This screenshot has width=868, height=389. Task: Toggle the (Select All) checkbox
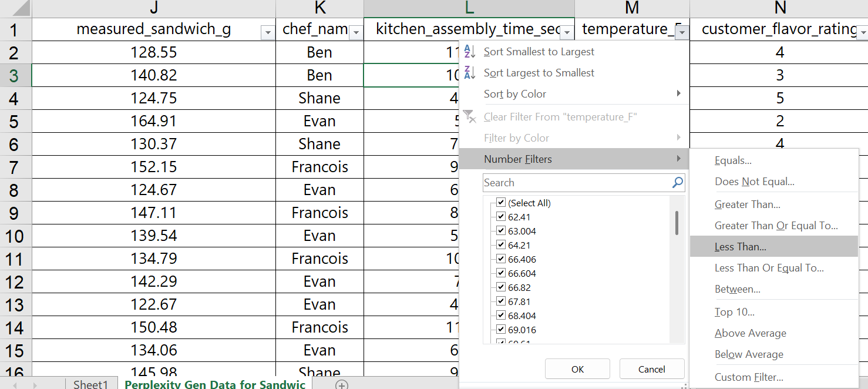click(501, 203)
